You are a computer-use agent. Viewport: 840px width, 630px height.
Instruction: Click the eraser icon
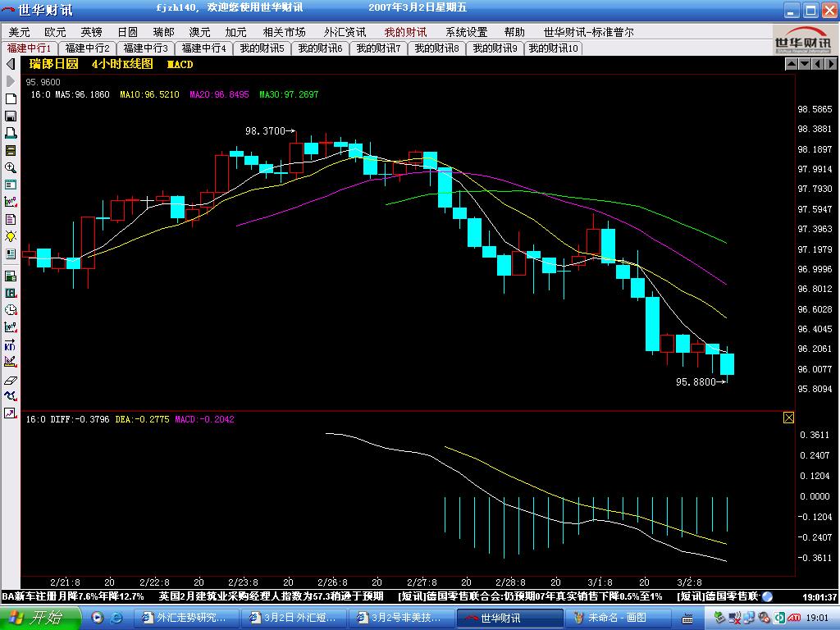(10, 380)
